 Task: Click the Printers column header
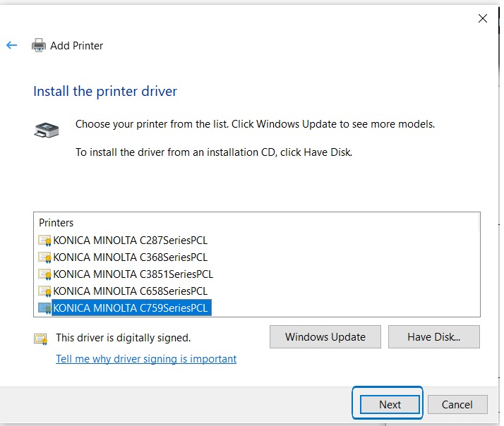(x=56, y=223)
